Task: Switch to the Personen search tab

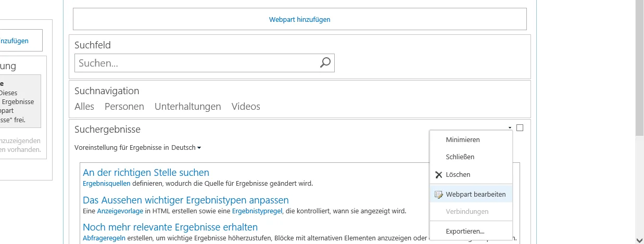Action: tap(124, 107)
